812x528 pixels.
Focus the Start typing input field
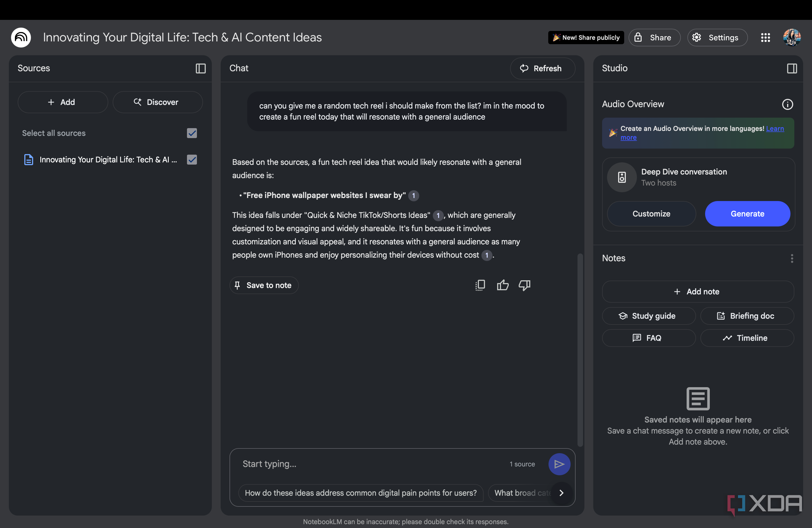[372, 464]
